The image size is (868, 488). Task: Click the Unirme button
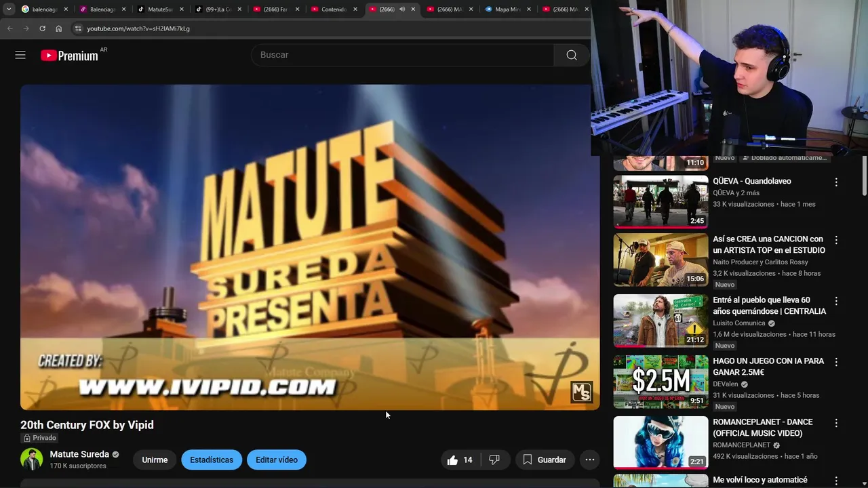click(x=155, y=460)
